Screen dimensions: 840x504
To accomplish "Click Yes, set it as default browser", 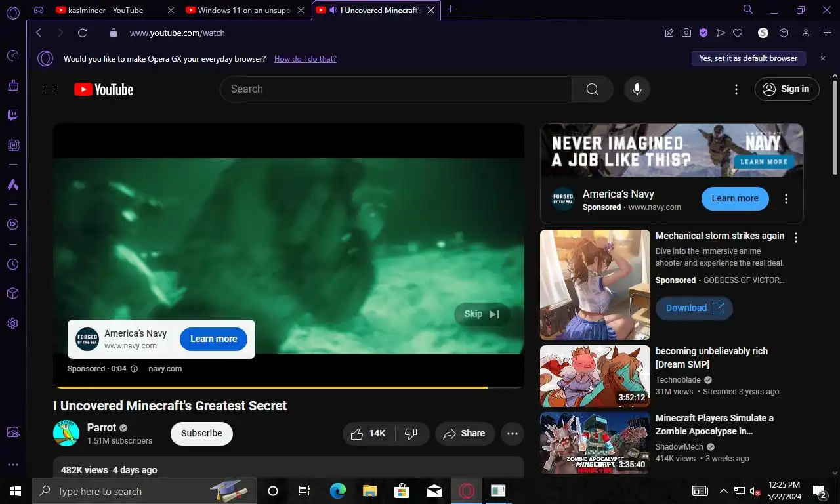I will pyautogui.click(x=748, y=58).
